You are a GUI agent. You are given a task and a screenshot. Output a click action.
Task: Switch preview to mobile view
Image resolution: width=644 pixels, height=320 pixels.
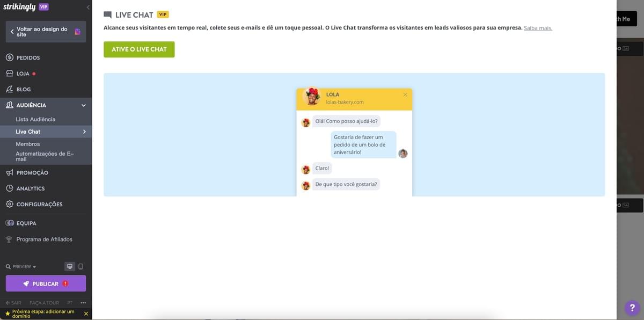pos(80,265)
